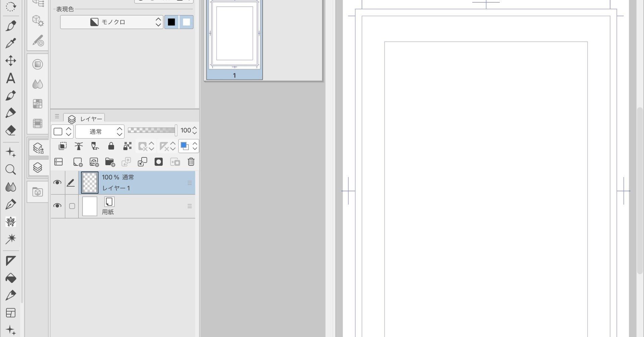Viewport: 644px width, 337px height.
Task: Toggle visibility of 用紙 layer
Action: tap(57, 206)
